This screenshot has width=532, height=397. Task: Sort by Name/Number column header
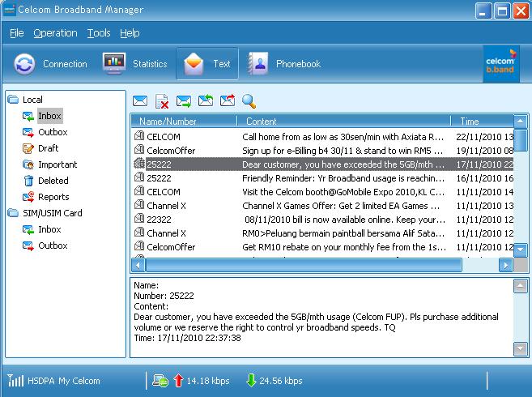(x=184, y=122)
